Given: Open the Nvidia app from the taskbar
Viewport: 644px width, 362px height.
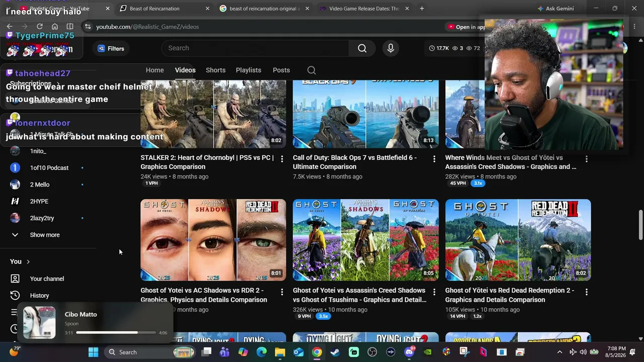Looking at the screenshot, I should tap(428, 352).
